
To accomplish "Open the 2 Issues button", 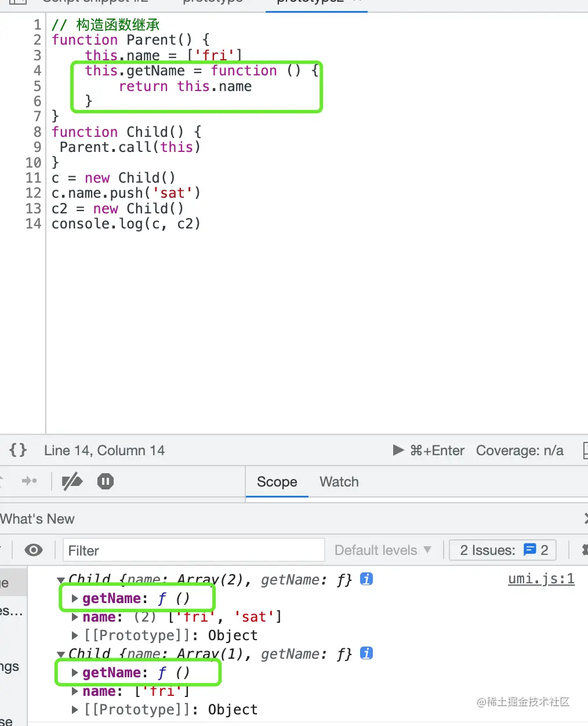I will click(x=503, y=550).
